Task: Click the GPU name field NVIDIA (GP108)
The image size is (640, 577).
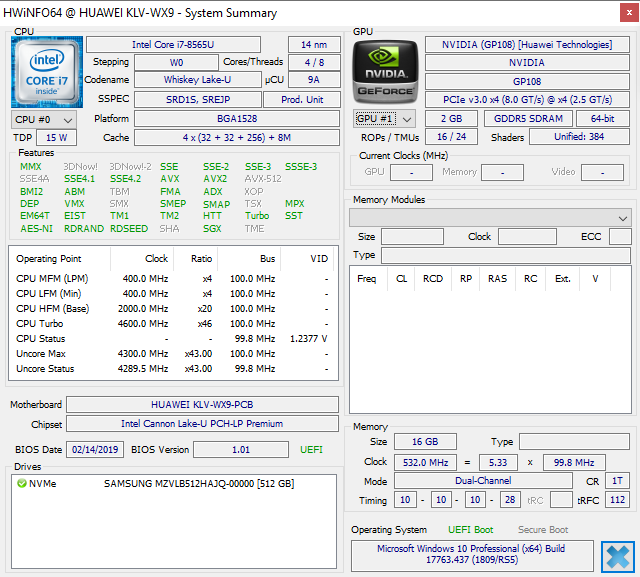Action: 527,44
